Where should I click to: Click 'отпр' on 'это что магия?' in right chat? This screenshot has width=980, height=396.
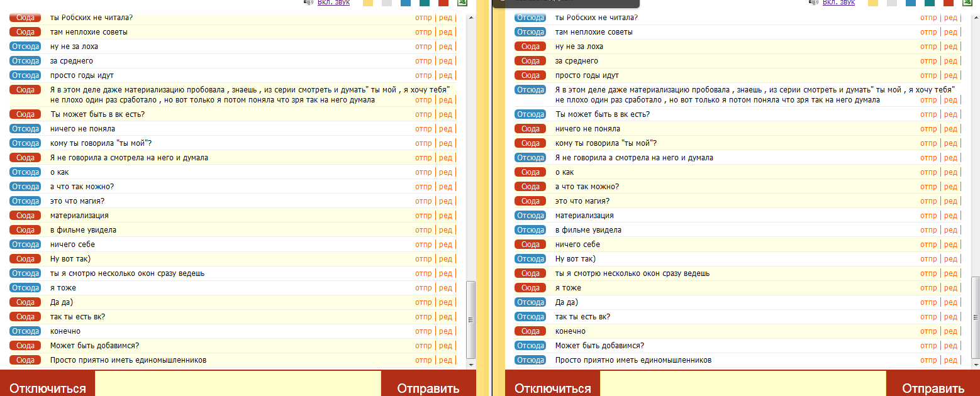click(x=928, y=201)
